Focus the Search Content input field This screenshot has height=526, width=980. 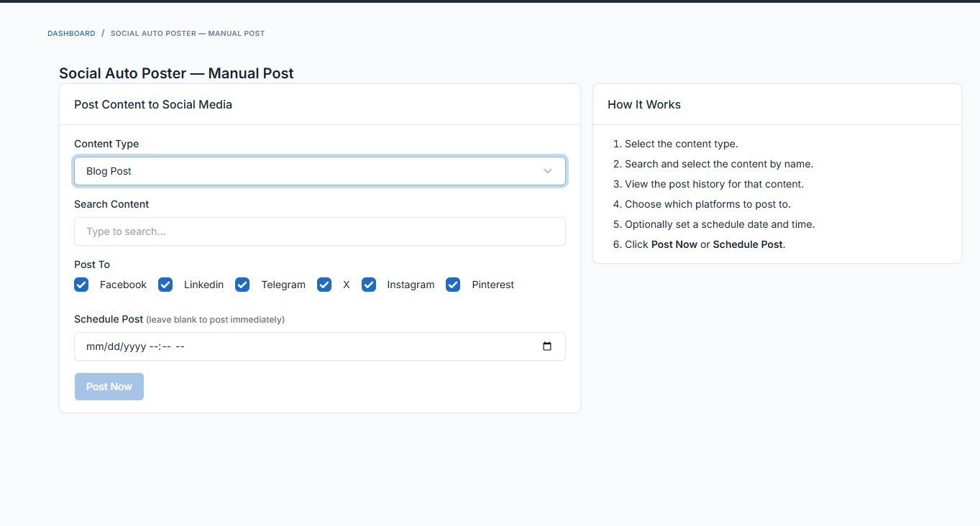click(x=320, y=231)
